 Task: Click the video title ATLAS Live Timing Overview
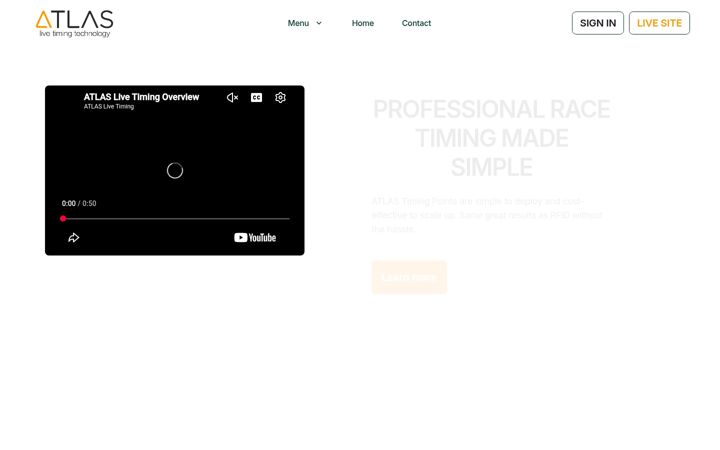pyautogui.click(x=141, y=97)
